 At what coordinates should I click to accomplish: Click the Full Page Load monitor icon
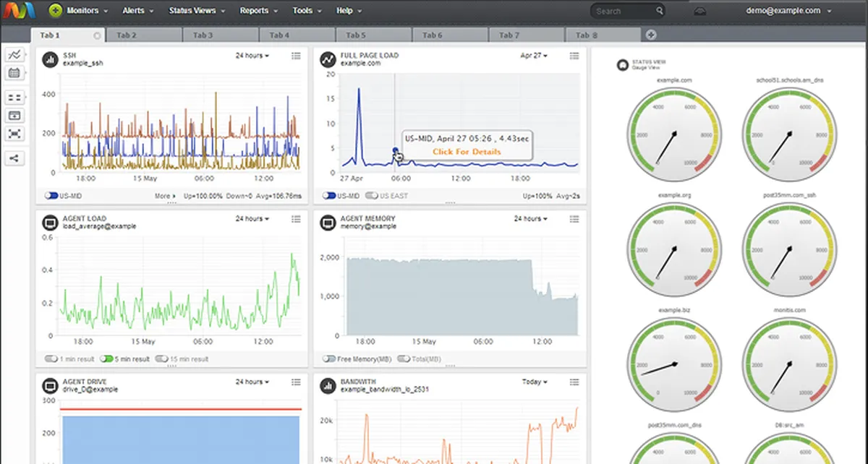[328, 59]
